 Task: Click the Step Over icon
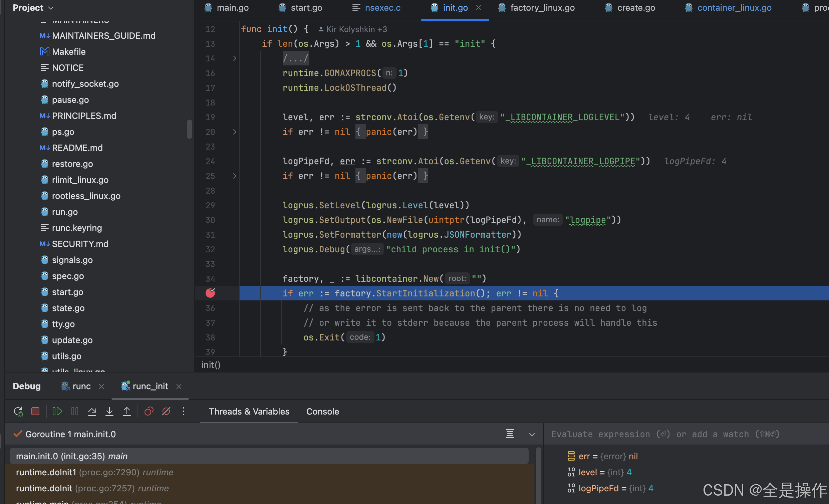pyautogui.click(x=92, y=412)
